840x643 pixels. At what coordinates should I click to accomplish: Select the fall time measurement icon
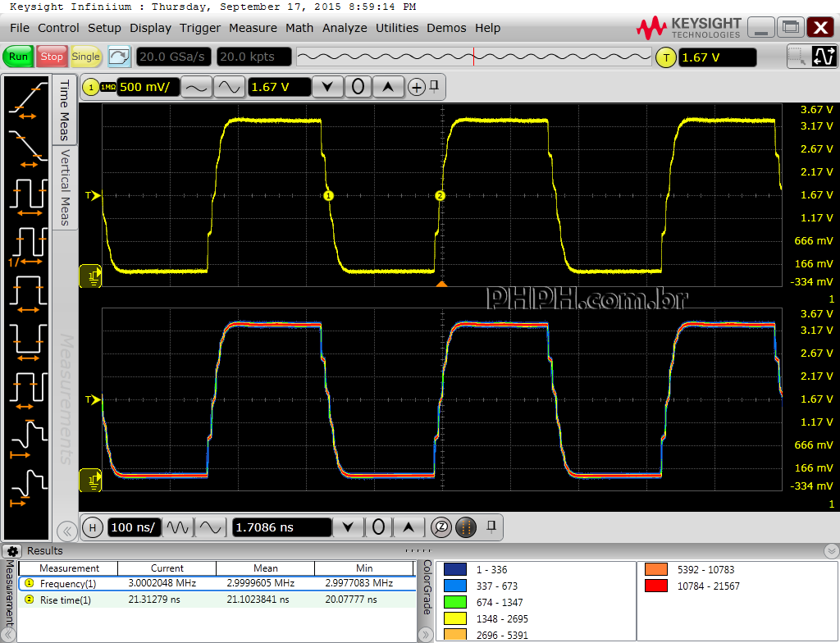click(27, 148)
